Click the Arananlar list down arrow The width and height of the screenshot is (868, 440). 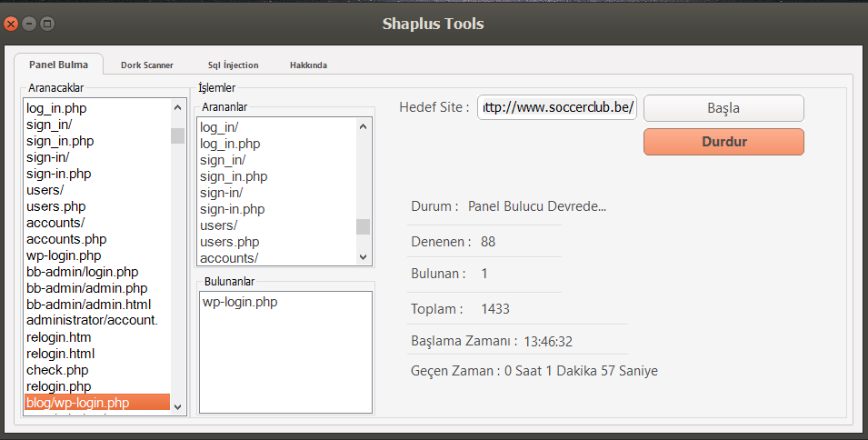[x=364, y=256]
